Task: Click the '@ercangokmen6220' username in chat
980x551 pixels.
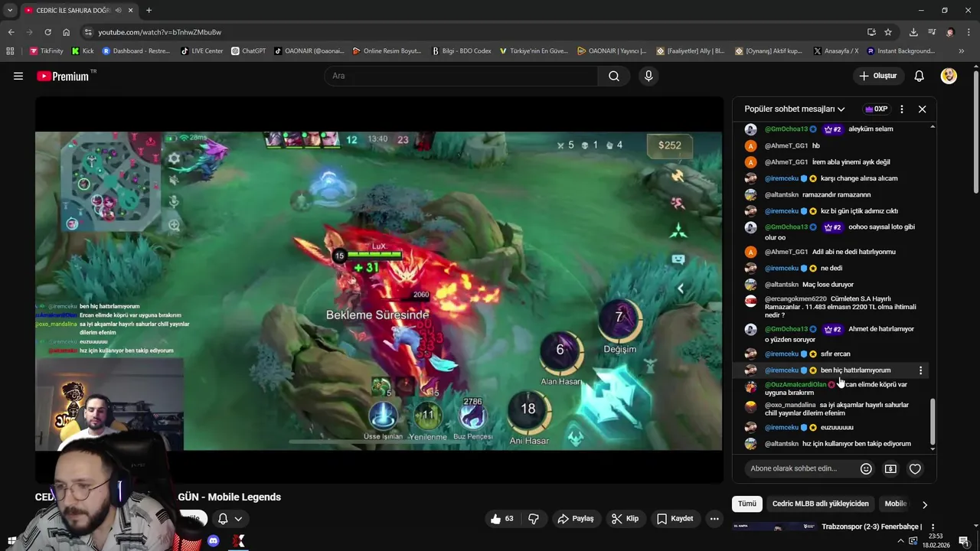Action: pyautogui.click(x=795, y=298)
